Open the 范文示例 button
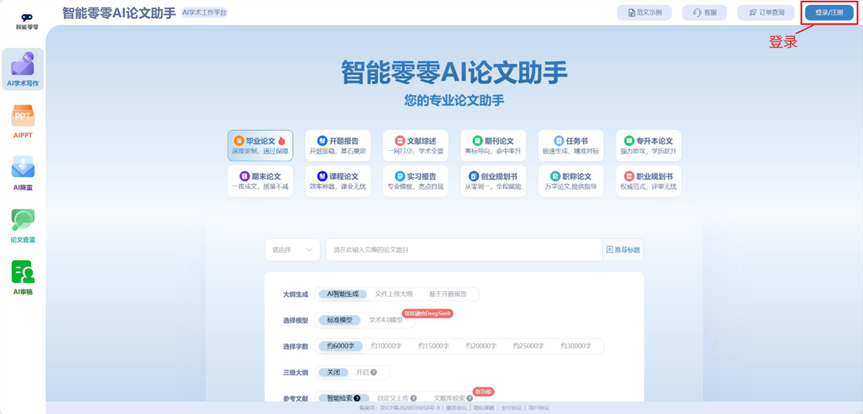 (644, 13)
